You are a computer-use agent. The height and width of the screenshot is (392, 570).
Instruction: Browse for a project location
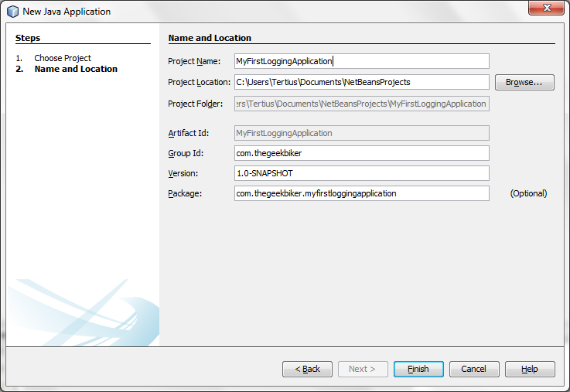point(524,82)
